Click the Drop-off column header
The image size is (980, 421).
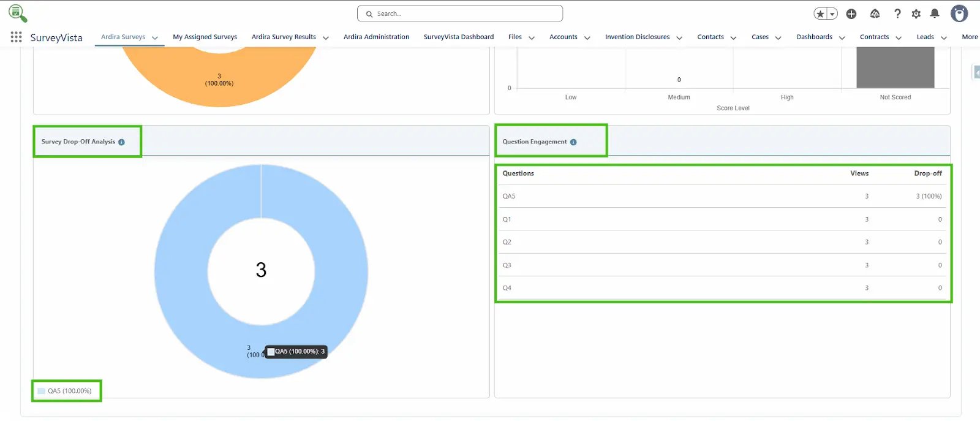(928, 173)
